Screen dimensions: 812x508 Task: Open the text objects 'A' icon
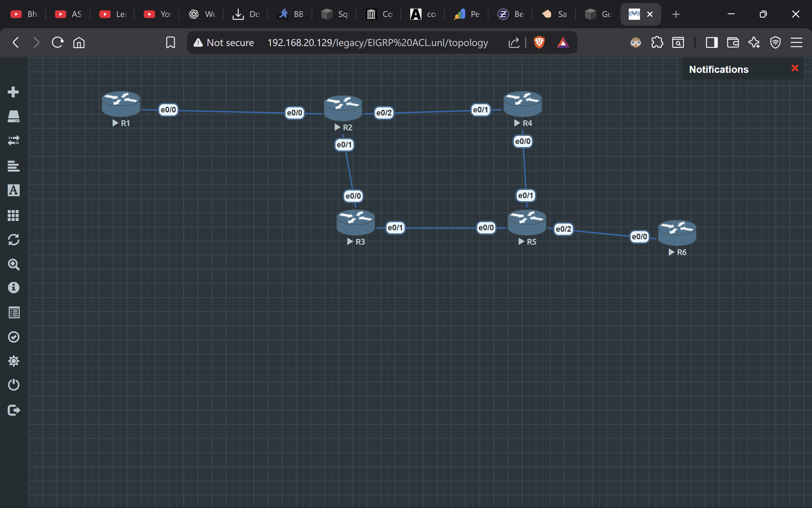pyautogui.click(x=13, y=190)
